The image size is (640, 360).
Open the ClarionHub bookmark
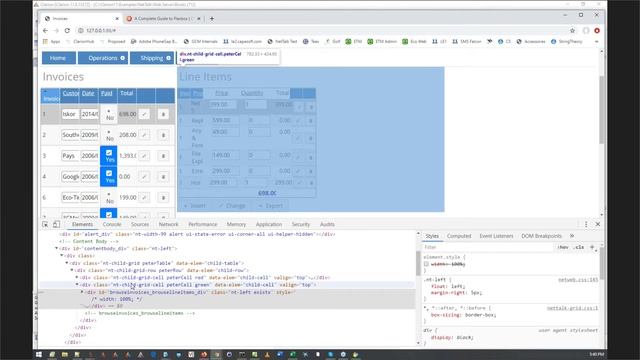pyautogui.click(x=80, y=41)
